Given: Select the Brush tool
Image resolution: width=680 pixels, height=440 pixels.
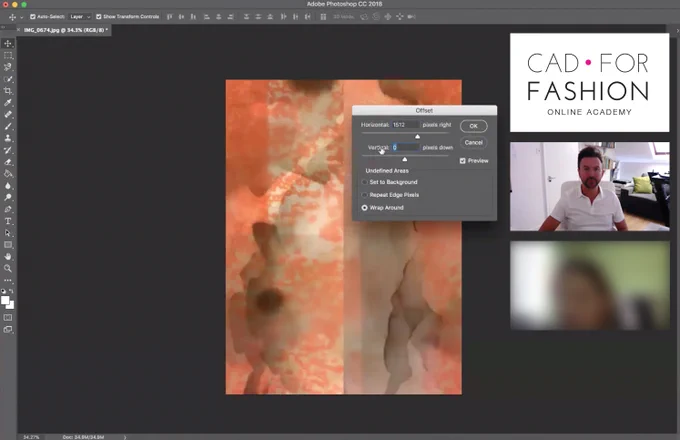Looking at the screenshot, I should click(x=8, y=126).
